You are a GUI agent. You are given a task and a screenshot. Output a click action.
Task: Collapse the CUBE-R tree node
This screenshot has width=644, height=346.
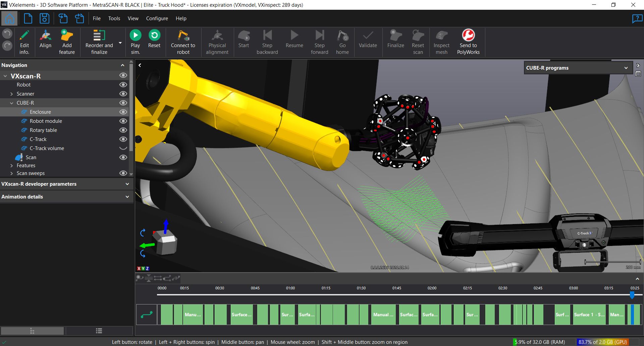(x=11, y=103)
